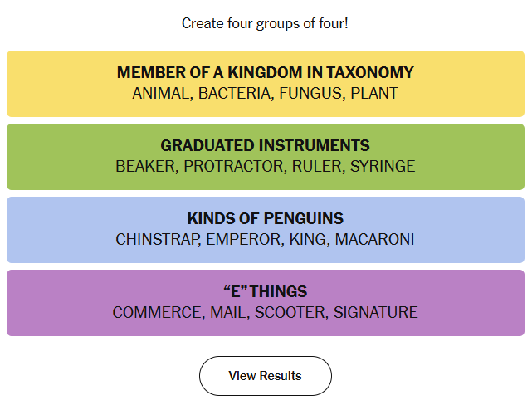Image resolution: width=532 pixels, height=400 pixels.
Task: Select the word PLANT
Action: (x=374, y=93)
